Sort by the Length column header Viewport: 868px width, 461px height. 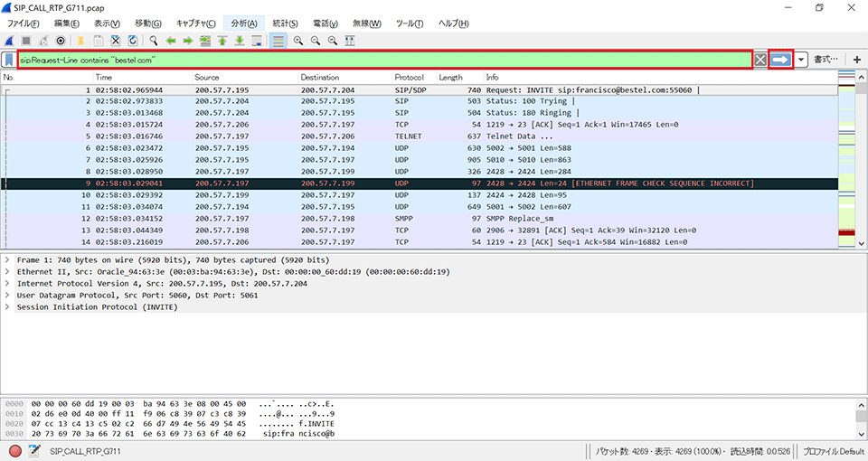(x=460, y=77)
